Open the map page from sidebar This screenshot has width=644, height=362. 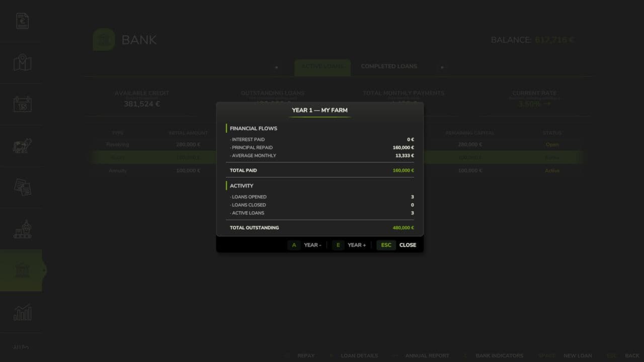22,63
